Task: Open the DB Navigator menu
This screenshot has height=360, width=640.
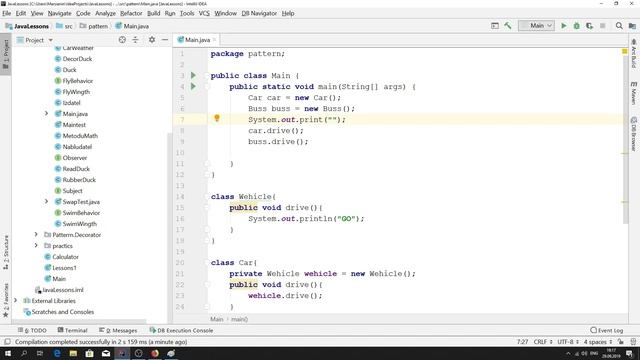Action: 259,13
